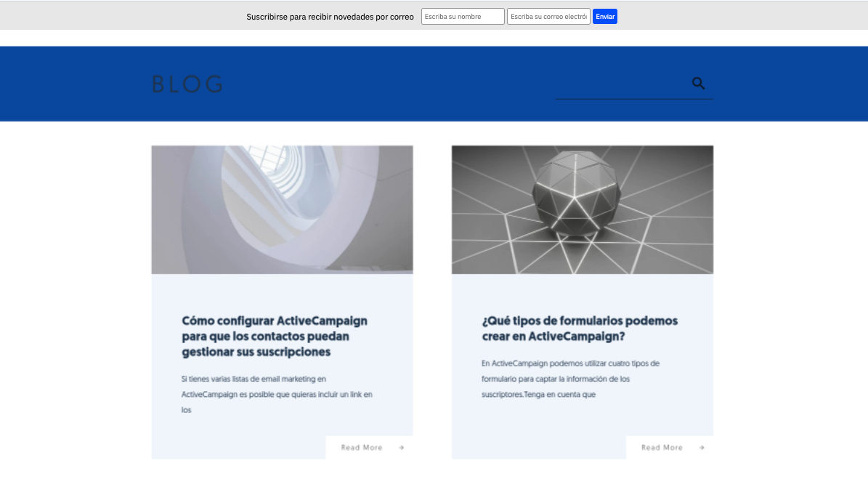The width and height of the screenshot is (868, 482).
Task: Click the arrow icon beside the first Read More
Action: point(401,448)
